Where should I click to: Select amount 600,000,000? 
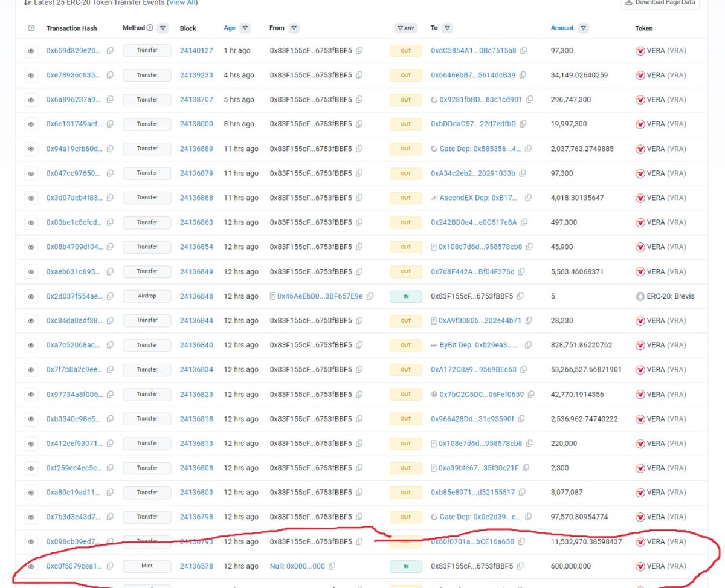coord(571,566)
